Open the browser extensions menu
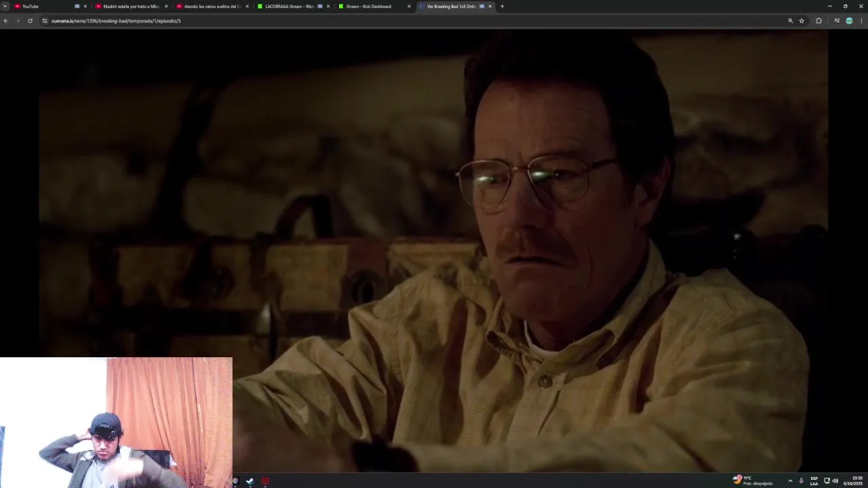 tap(818, 21)
